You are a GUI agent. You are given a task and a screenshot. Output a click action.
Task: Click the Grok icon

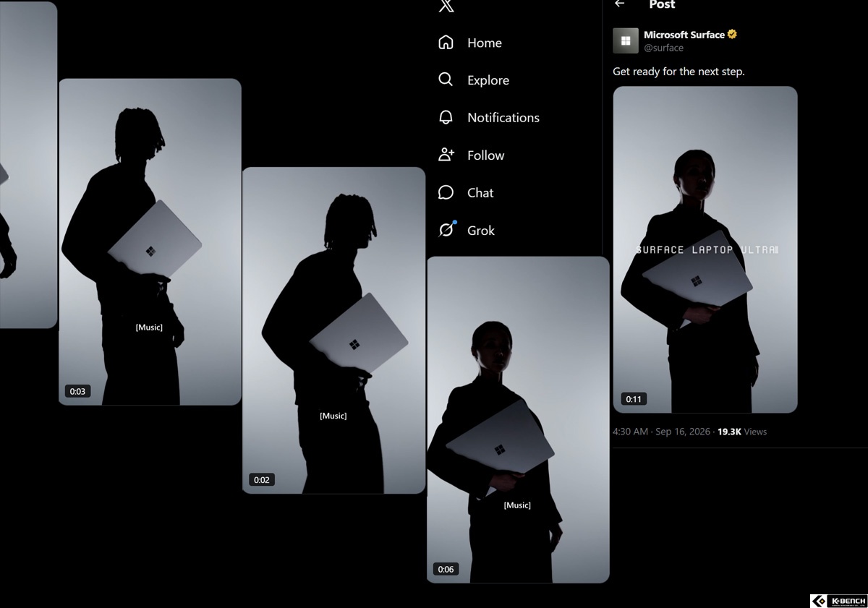(447, 229)
